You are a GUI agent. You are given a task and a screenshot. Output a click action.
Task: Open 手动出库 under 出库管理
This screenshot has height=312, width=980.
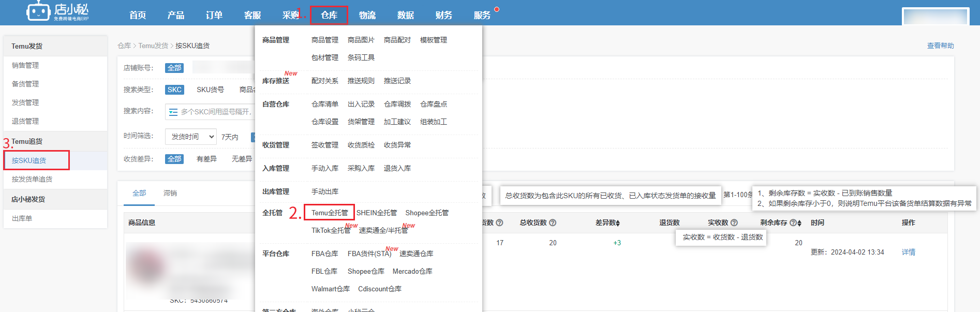point(325,191)
